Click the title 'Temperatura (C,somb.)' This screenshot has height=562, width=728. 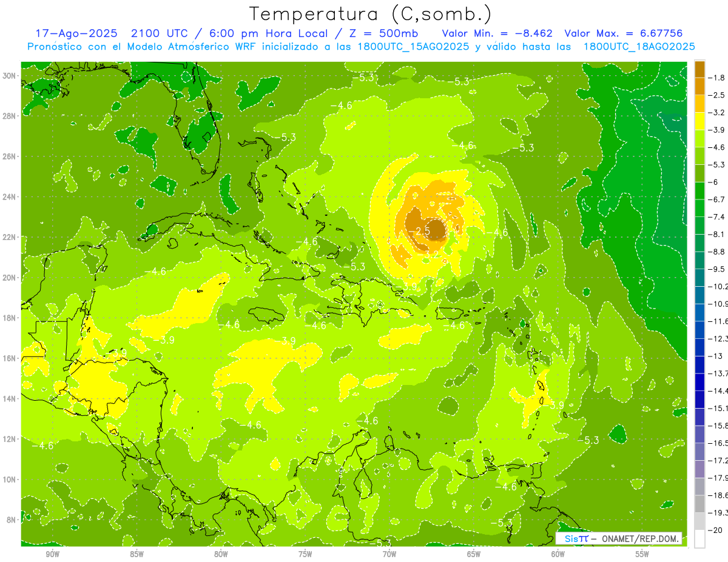(370, 15)
